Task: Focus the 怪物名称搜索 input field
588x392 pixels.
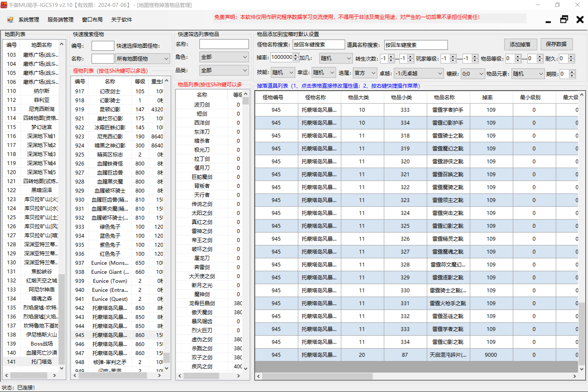Action: pyautogui.click(x=319, y=45)
